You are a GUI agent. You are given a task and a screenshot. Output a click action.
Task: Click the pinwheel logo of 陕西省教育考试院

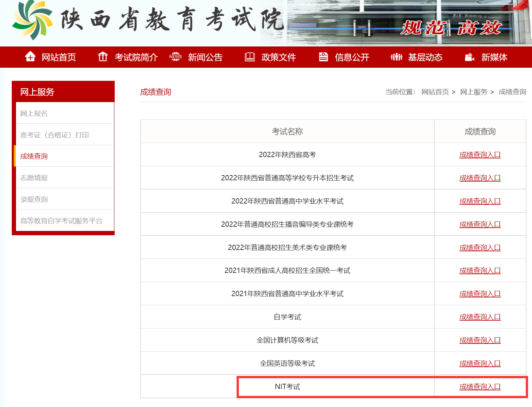[x=32, y=20]
